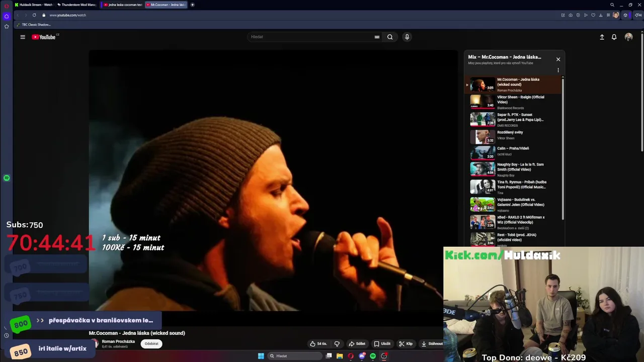
Task: Open Opera easy setup sliders icon
Action: (608, 15)
